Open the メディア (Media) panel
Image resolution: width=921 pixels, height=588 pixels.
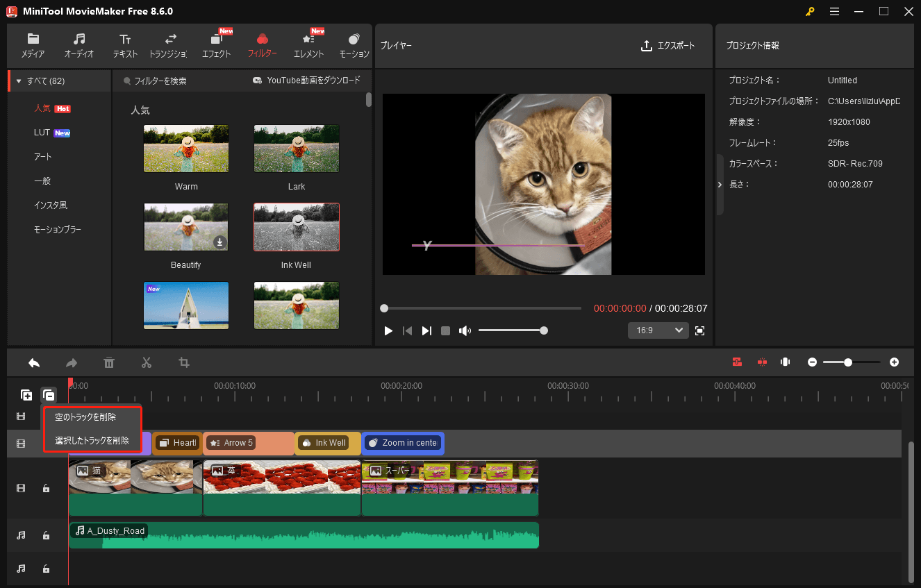(32, 45)
